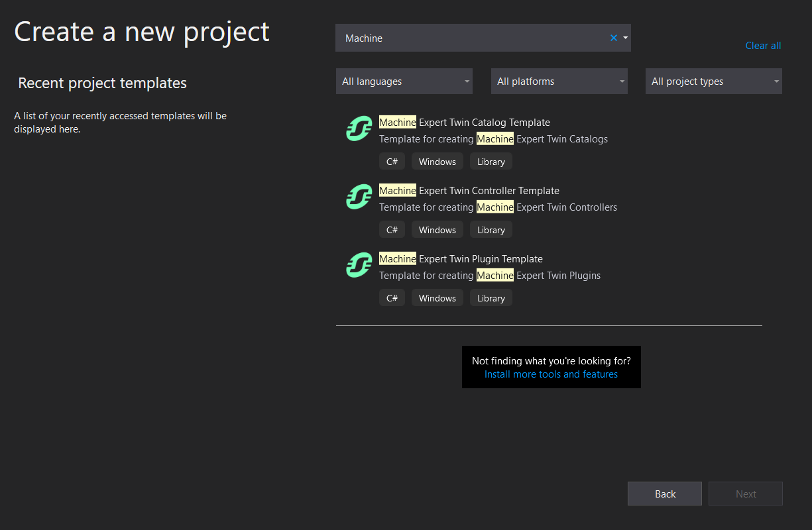Click description 'Template for creating Machine Expert Twin Catalogs'
The image size is (812, 530).
(x=493, y=139)
